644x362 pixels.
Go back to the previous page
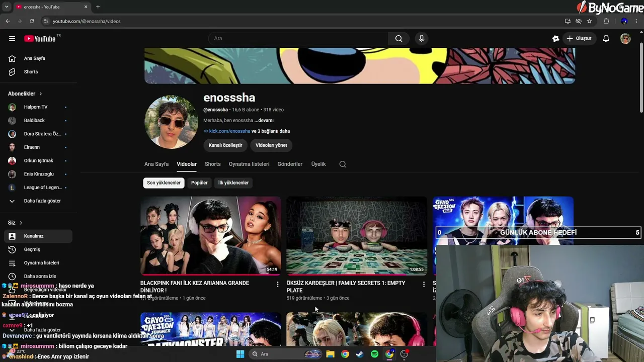pos(8,21)
